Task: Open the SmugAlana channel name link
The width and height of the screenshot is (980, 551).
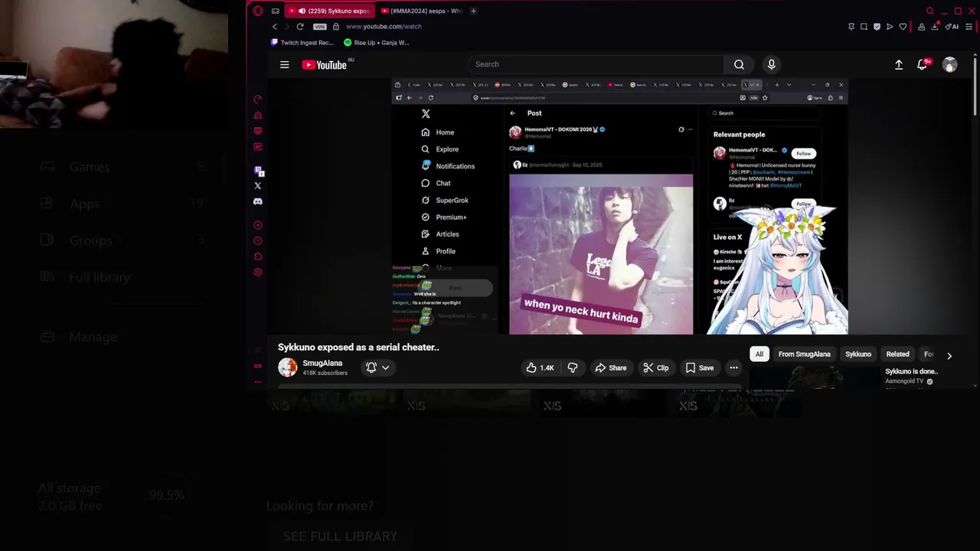Action: 322,364
